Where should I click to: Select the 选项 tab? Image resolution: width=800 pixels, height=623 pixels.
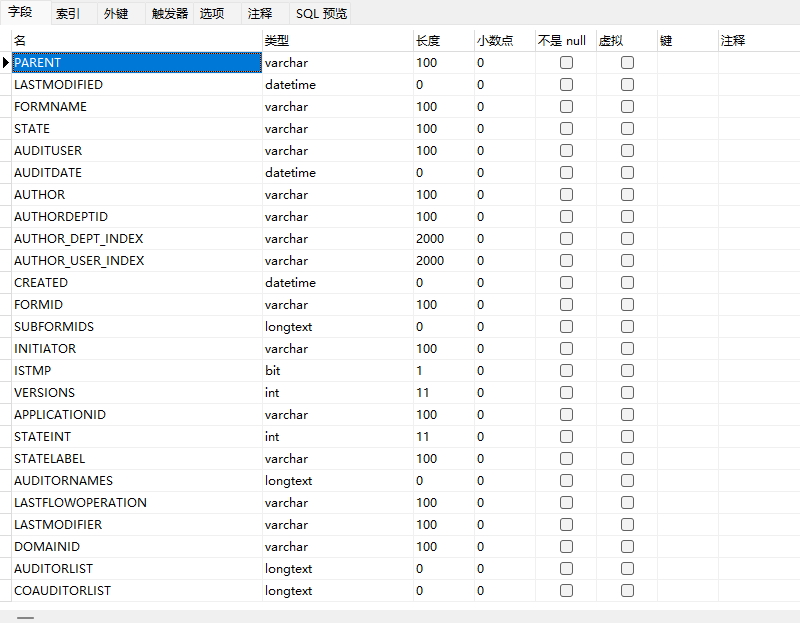(x=212, y=13)
